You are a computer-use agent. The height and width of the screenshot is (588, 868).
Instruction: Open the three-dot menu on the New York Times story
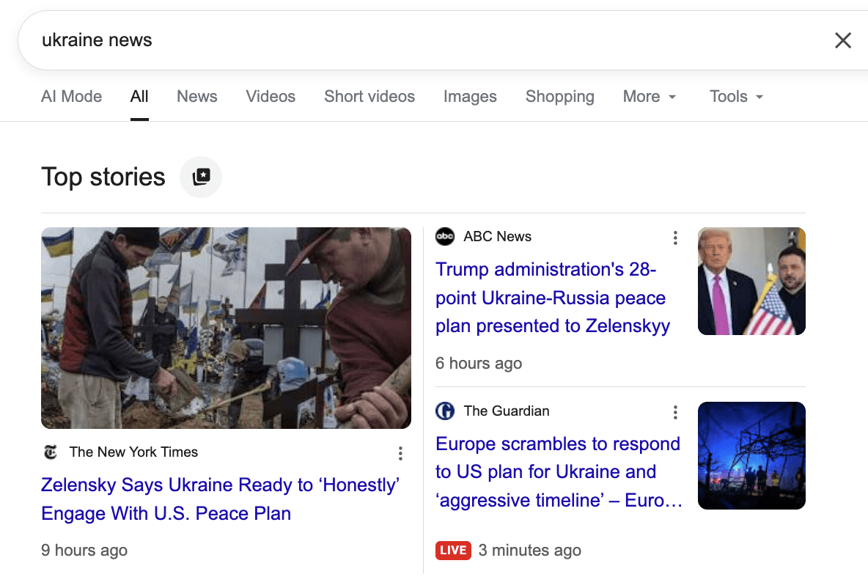click(x=400, y=454)
